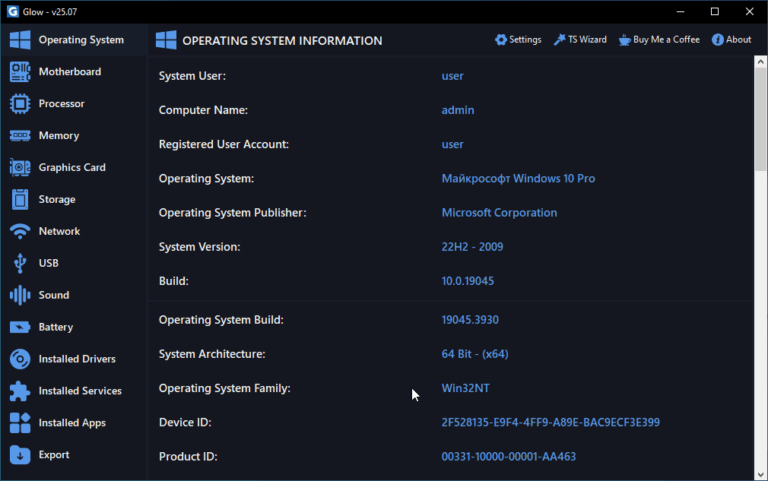Switch to the Motherboard label
Viewport: 768px width, 481px height.
[x=70, y=72]
